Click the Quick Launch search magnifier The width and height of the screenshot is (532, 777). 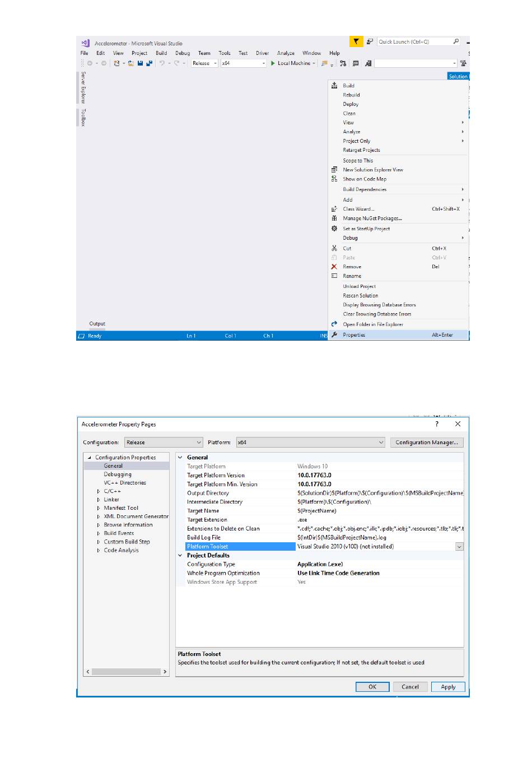456,41
